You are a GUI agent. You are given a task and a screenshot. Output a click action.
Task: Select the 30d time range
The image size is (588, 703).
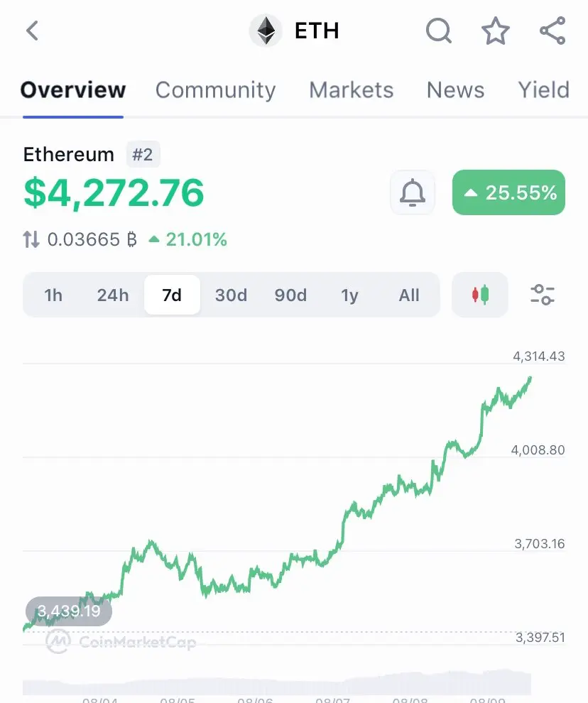pos(231,295)
